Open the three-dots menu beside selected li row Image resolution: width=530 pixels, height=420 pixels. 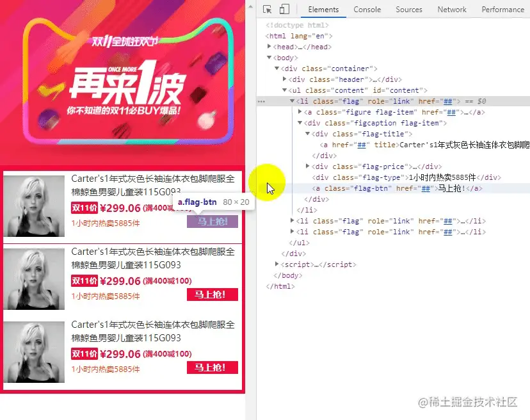[261, 101]
